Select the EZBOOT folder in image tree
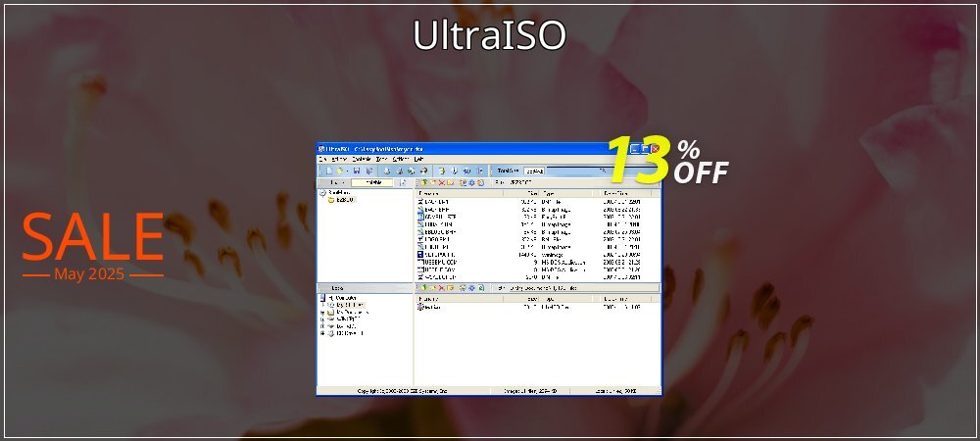 click(341, 200)
